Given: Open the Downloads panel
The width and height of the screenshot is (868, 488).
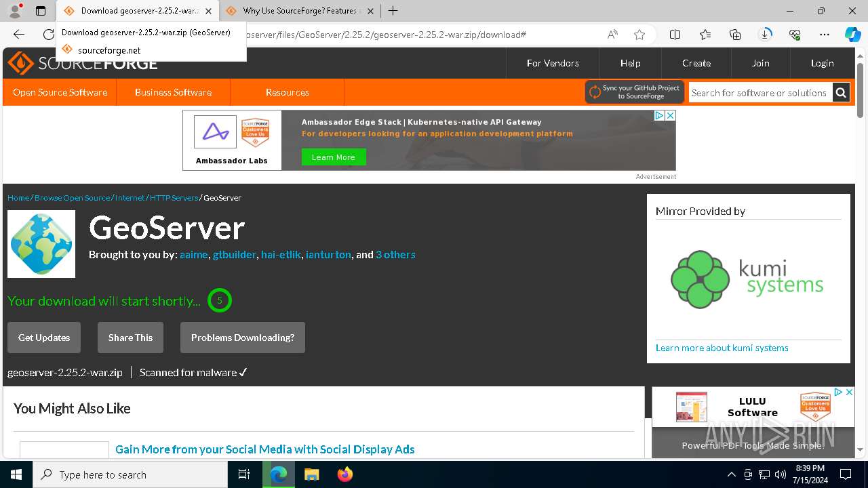Looking at the screenshot, I should tap(765, 35).
